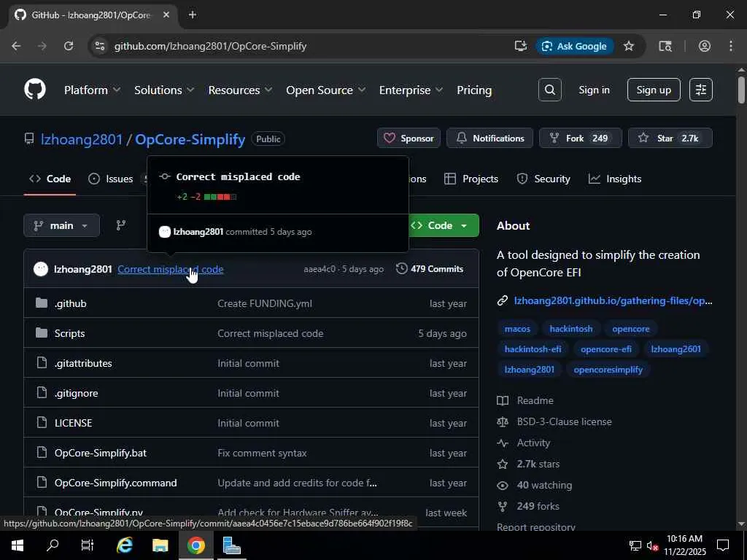Open Internet Explorer from the taskbar

coord(124,545)
